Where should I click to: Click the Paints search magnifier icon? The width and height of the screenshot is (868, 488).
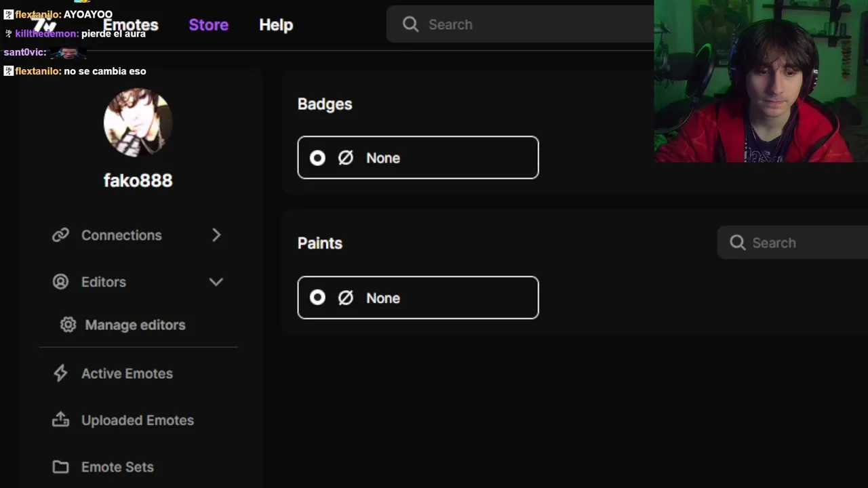point(738,243)
